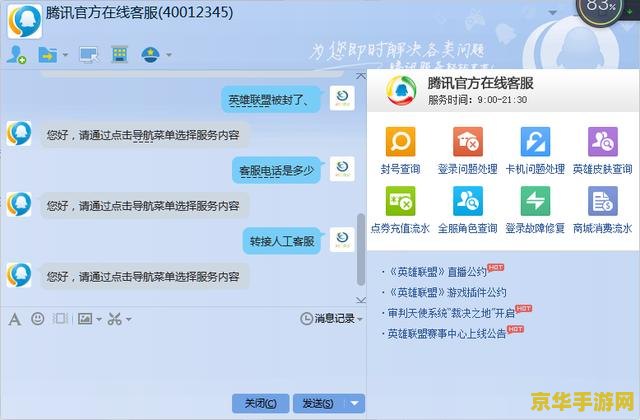Click the 83% floating performance ball
The image size is (640, 420).
pos(600,10)
